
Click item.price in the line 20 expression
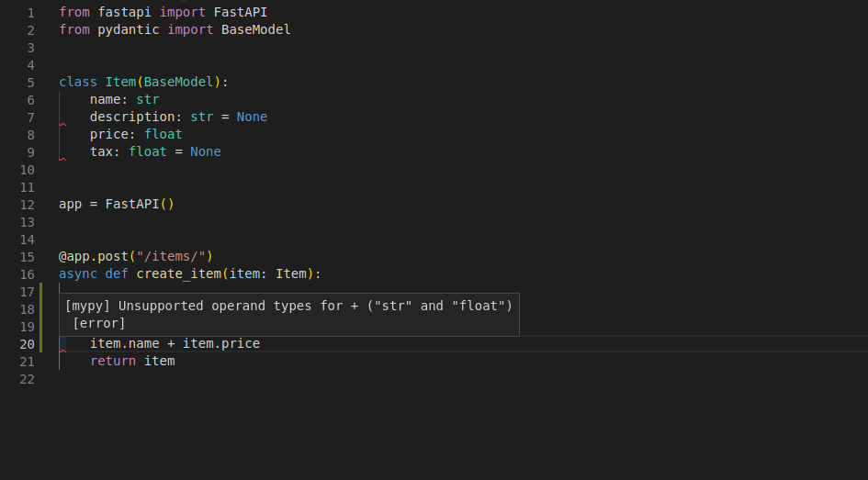221,343
